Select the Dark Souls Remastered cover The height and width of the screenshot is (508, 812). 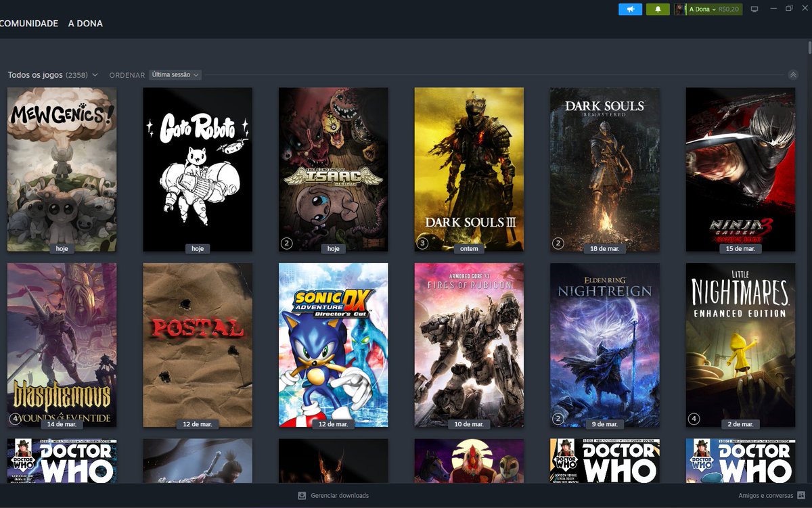click(x=605, y=169)
